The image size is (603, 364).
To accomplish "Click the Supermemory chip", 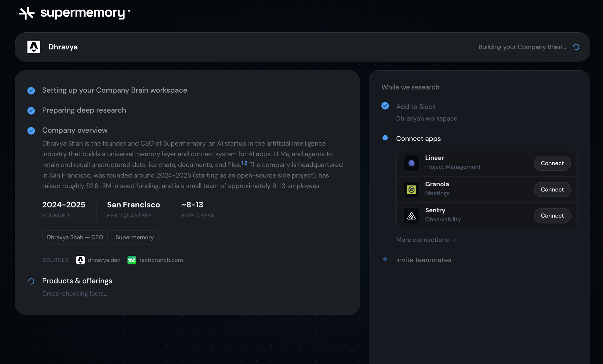I will (134, 237).
